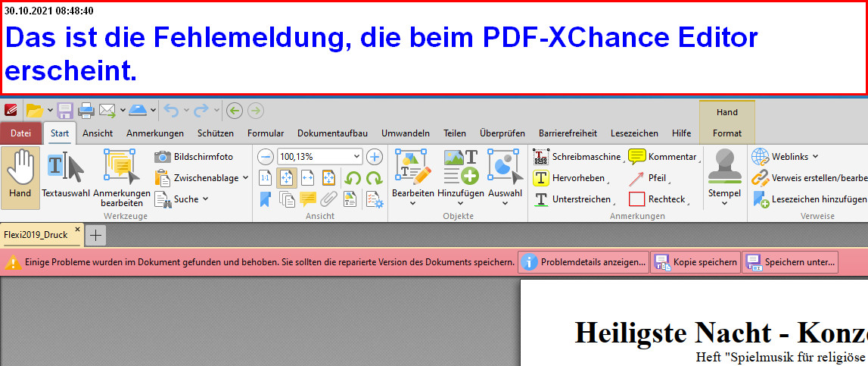Select the Kommentar sticky note tool
Screen dimensions: 868x366
click(663, 157)
